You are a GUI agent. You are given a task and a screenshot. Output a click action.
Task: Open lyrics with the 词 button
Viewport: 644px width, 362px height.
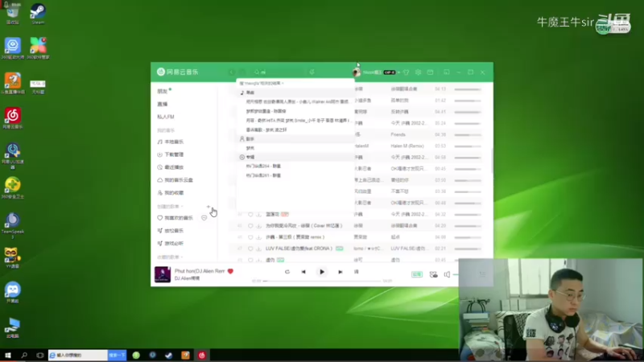click(x=356, y=272)
